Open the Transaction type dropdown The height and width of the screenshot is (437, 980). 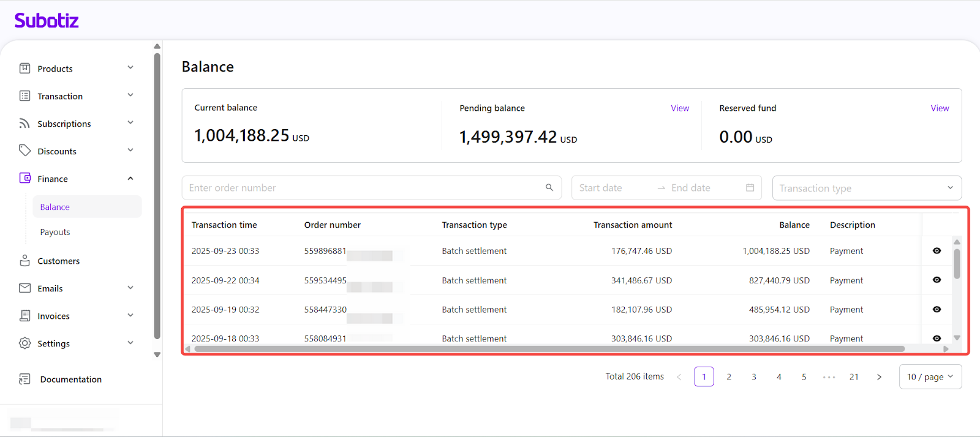click(x=866, y=188)
